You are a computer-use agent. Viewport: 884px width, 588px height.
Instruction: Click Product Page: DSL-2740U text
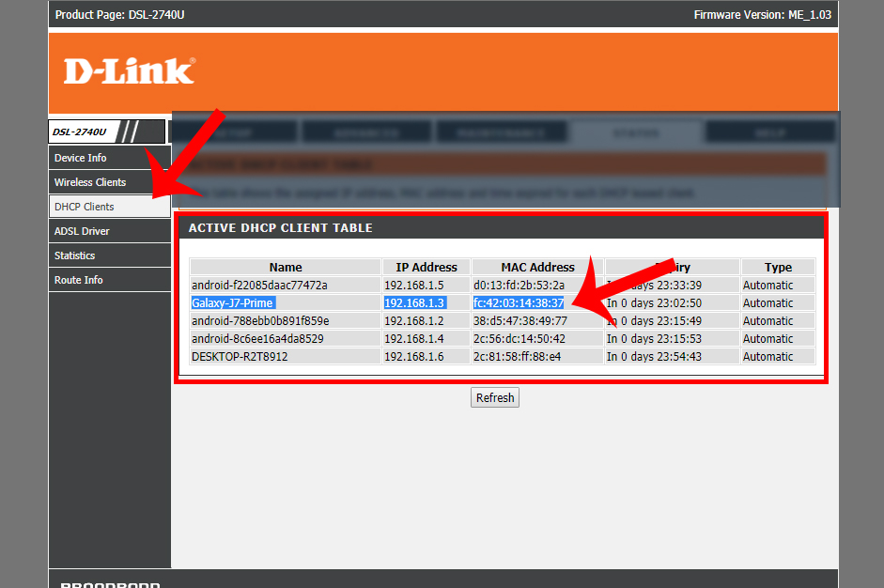pos(119,15)
